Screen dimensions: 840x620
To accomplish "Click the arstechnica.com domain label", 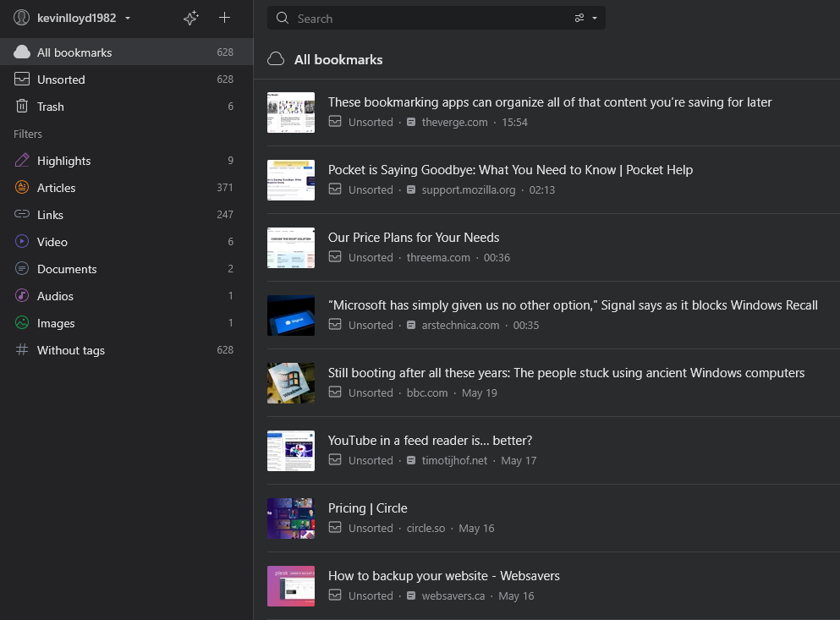I will coord(460,326).
